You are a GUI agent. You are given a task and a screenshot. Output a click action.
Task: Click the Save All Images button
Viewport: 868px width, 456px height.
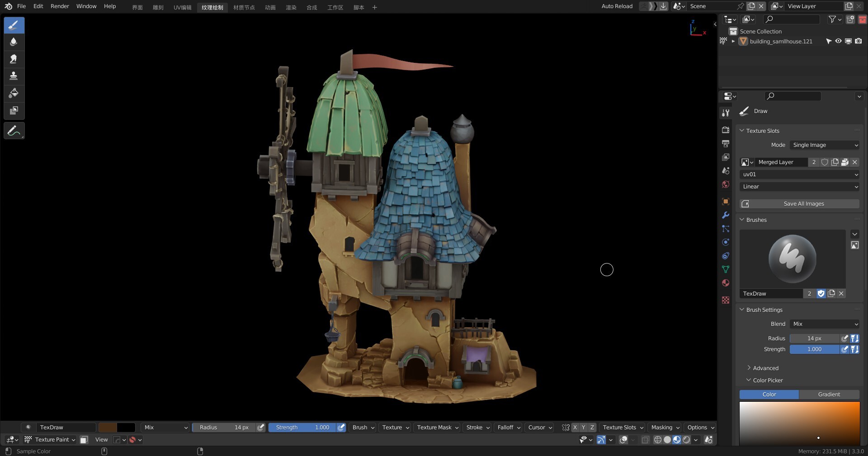(803, 203)
